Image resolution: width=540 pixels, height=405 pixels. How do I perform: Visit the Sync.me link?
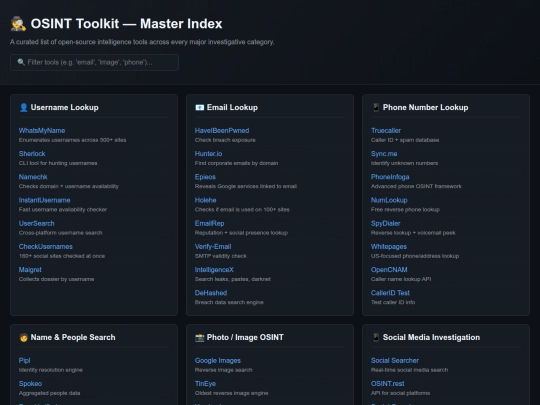point(384,154)
